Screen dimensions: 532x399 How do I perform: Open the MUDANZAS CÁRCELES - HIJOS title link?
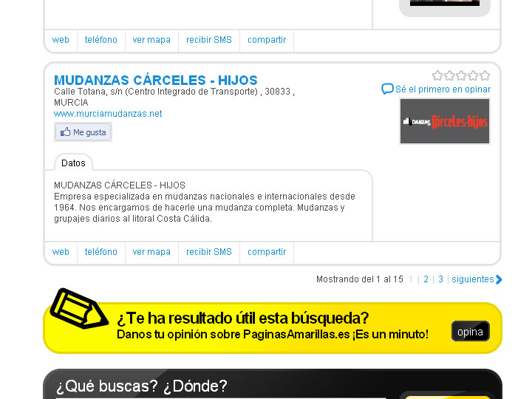point(155,81)
